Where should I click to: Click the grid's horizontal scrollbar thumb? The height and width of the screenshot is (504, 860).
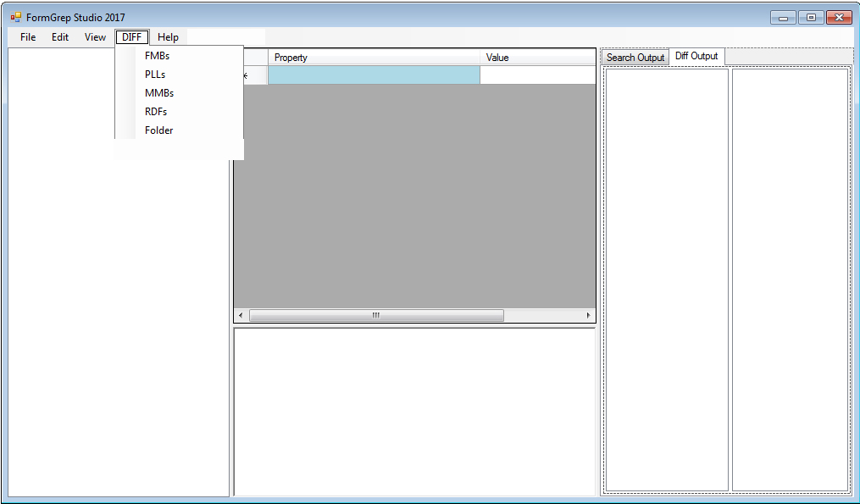[x=376, y=315]
